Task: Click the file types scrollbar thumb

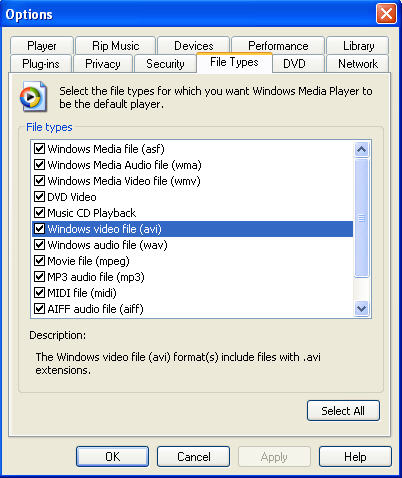Action: (x=362, y=218)
